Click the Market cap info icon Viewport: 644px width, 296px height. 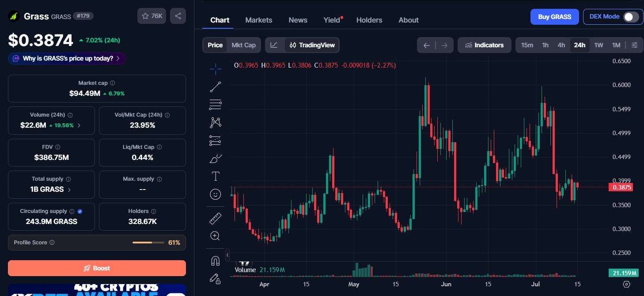[x=113, y=83]
